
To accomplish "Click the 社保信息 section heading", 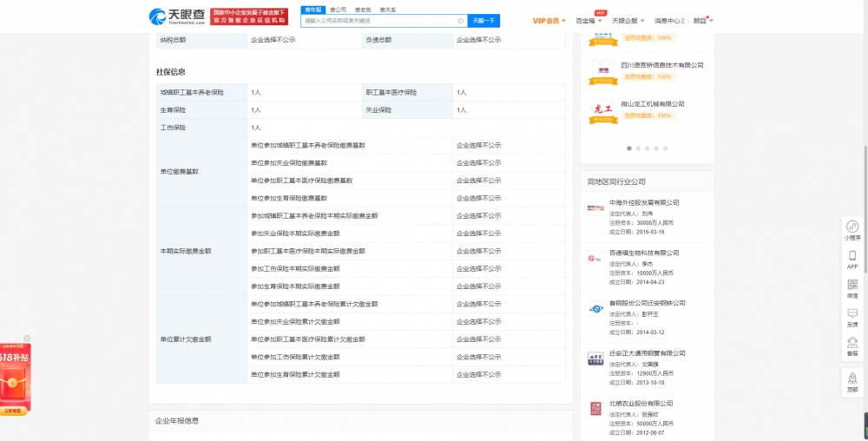I will 170,72.
